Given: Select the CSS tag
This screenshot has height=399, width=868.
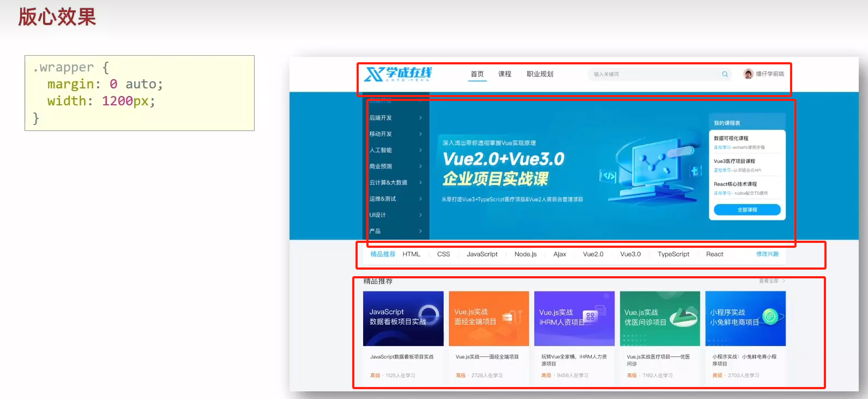Looking at the screenshot, I should coord(444,254).
